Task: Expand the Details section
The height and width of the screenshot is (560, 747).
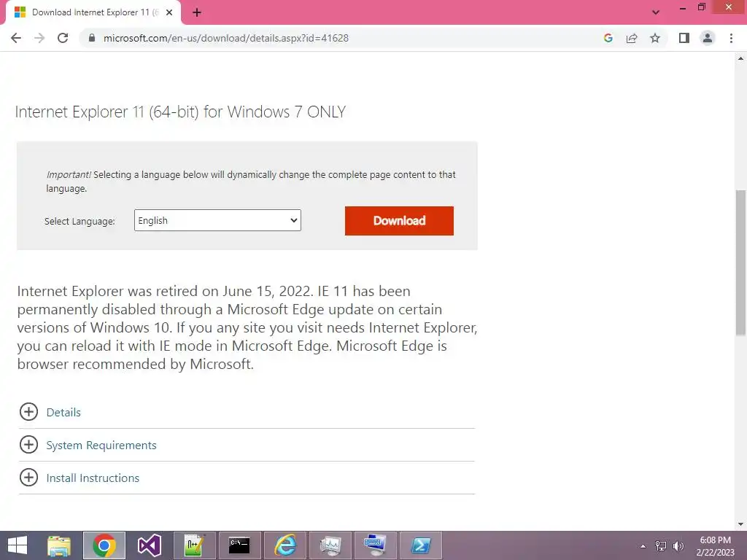Action: [x=28, y=412]
